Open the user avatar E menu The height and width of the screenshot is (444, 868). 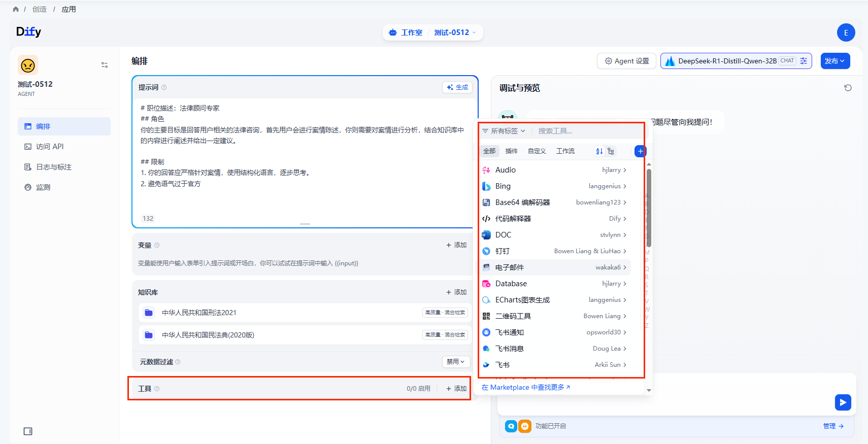click(846, 32)
